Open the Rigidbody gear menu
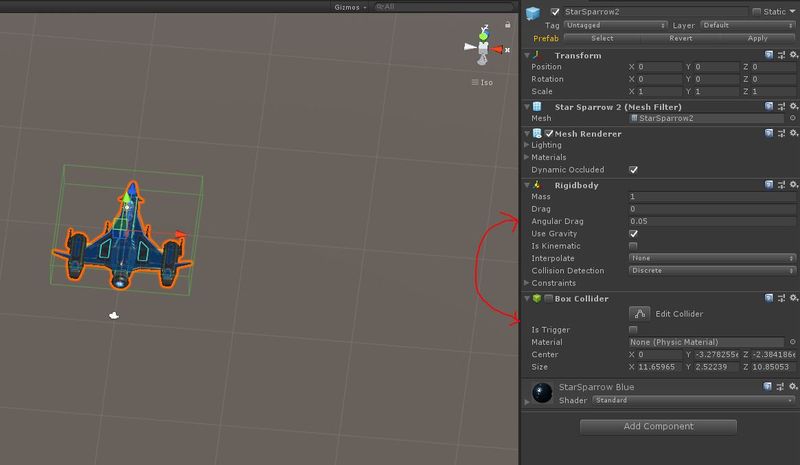800x465 pixels. (x=793, y=184)
